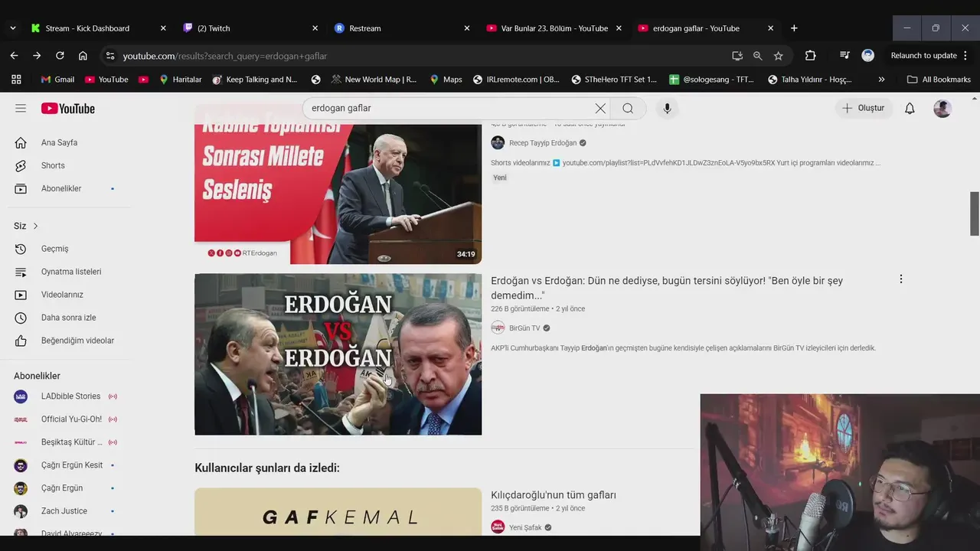Click the Erdoğan vs Erdoğan thumbnail
The height and width of the screenshot is (551, 980).
coord(338,354)
